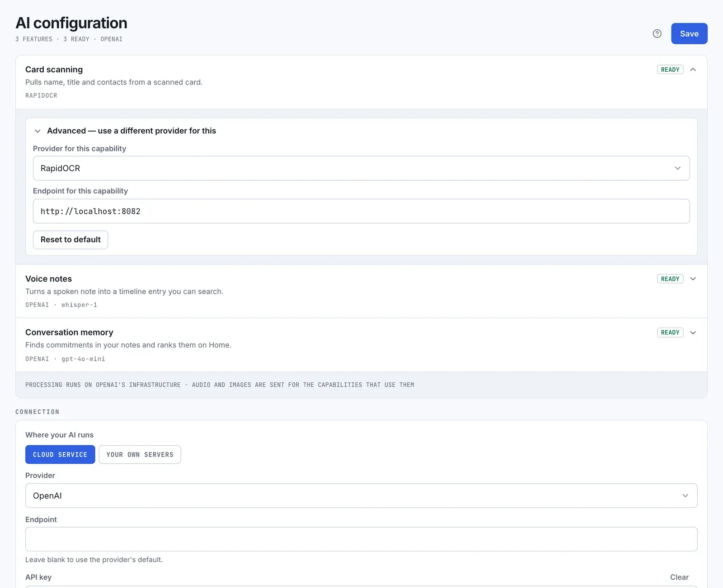
Task: Reset capability provider to default
Action: pyautogui.click(x=70, y=240)
